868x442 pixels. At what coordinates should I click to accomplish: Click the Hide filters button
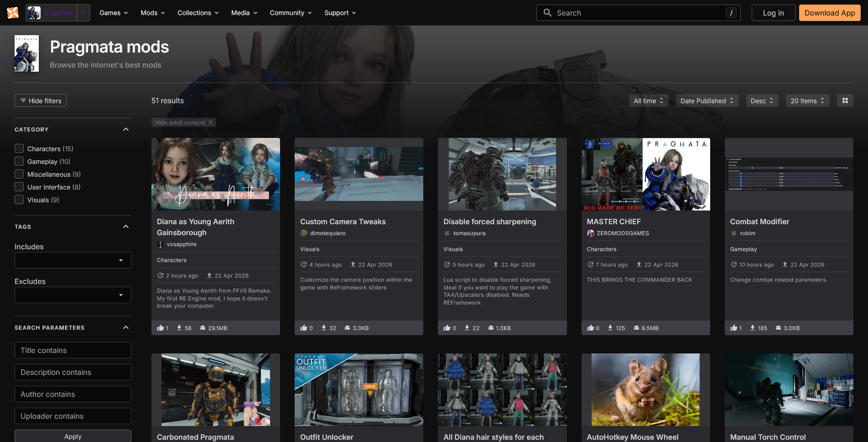(41, 100)
